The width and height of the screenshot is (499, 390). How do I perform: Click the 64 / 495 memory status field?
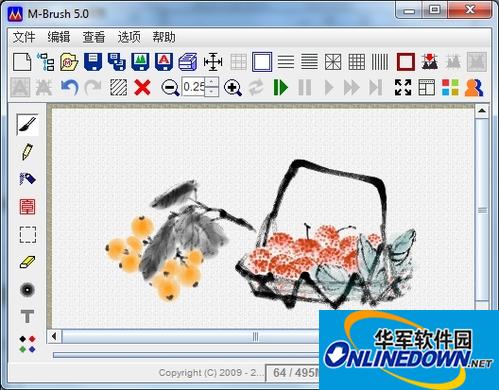[x=292, y=372]
